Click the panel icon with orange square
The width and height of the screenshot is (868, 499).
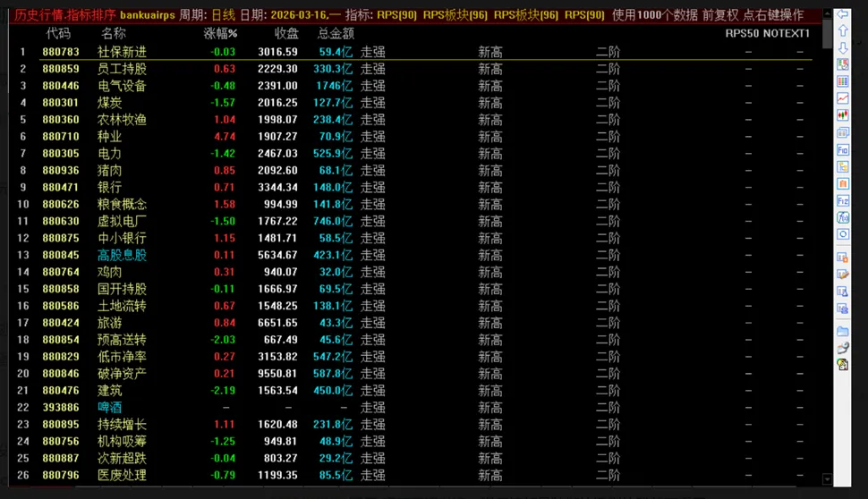tap(843, 258)
